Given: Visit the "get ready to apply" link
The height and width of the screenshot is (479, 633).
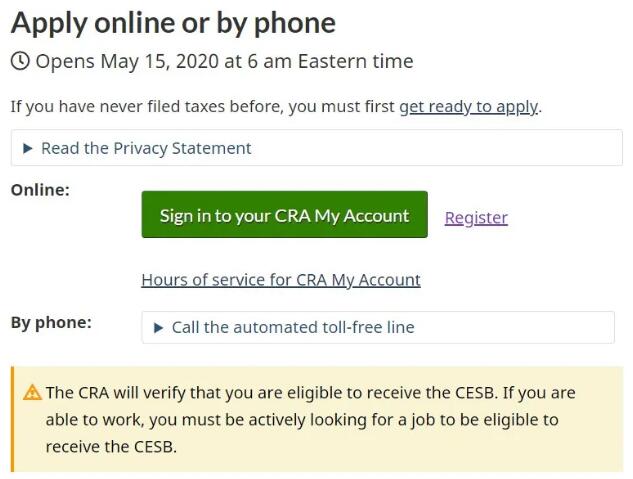Looking at the screenshot, I should (468, 106).
